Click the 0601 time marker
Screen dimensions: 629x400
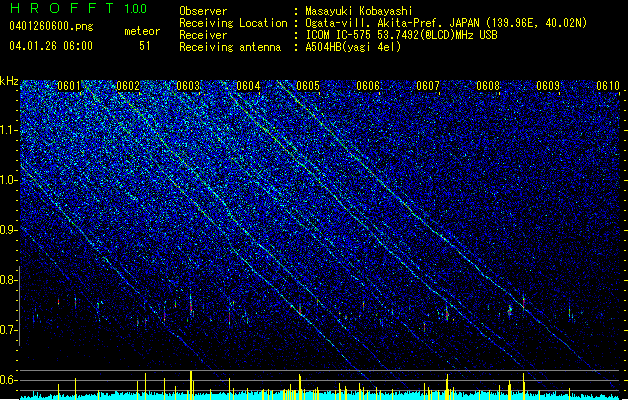(69, 86)
